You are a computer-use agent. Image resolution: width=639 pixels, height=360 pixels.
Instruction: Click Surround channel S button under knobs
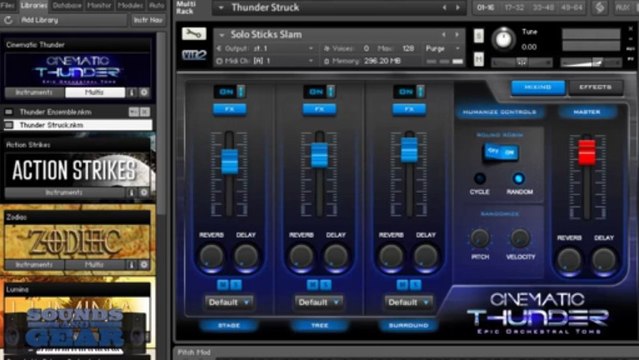[415, 285]
